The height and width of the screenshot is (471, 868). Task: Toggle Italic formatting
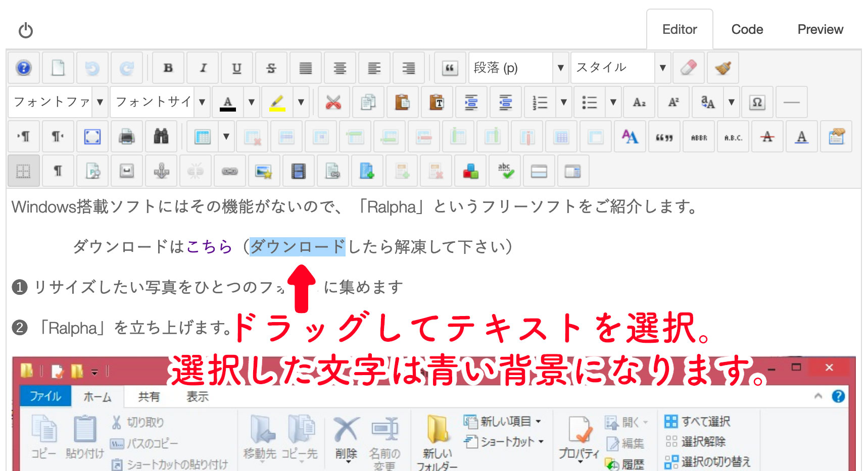coord(203,68)
